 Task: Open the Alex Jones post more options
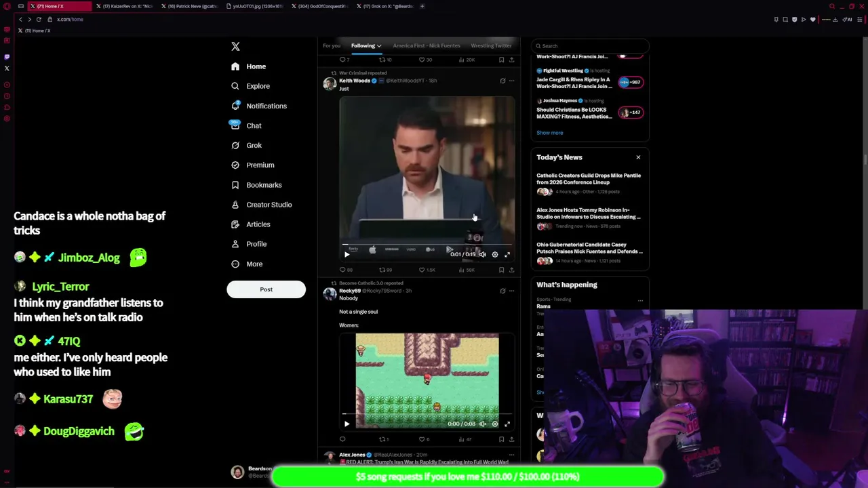511,455
